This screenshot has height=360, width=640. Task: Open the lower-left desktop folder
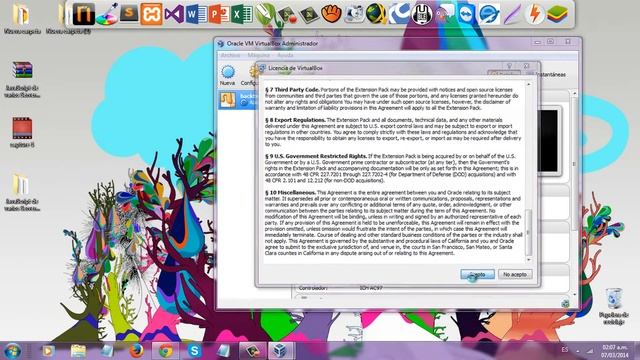[x=20, y=185]
